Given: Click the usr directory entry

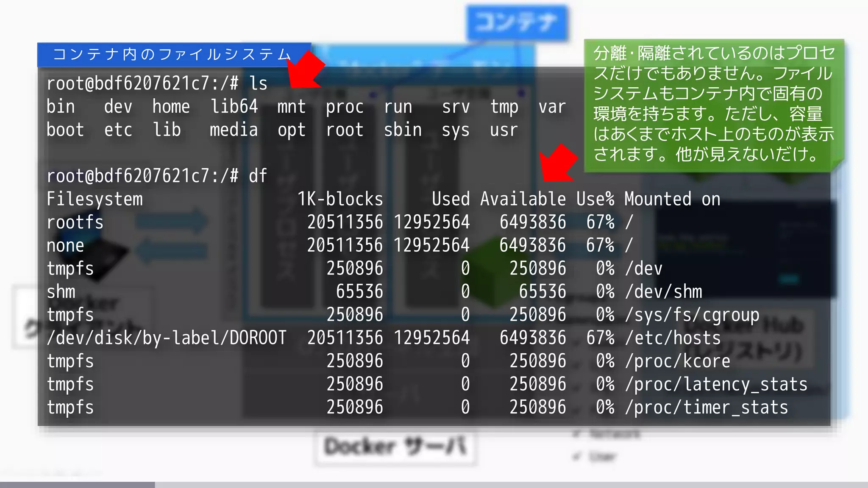Looking at the screenshot, I should [504, 130].
